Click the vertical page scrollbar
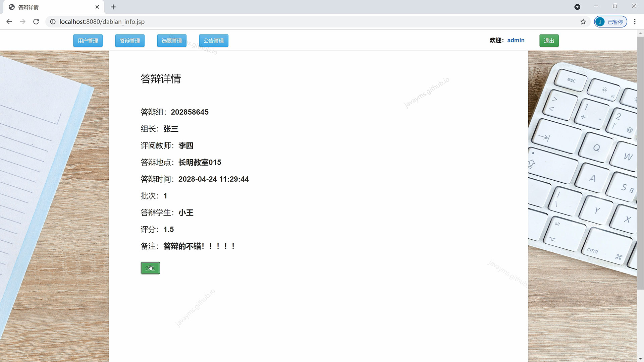 640,163
